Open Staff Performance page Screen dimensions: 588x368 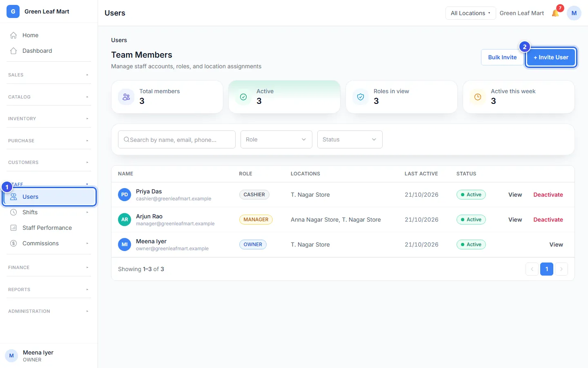click(49, 228)
